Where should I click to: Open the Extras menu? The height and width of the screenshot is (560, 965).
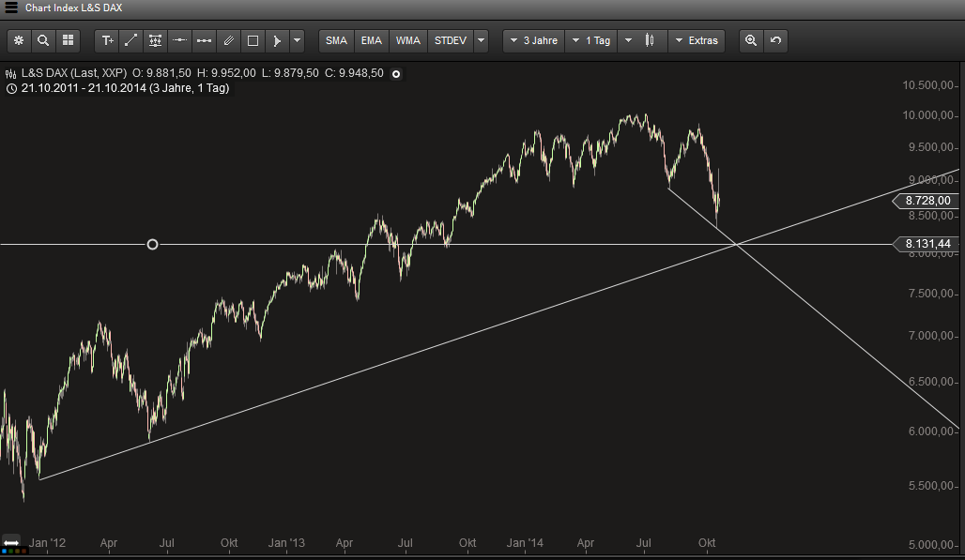pyautogui.click(x=697, y=40)
